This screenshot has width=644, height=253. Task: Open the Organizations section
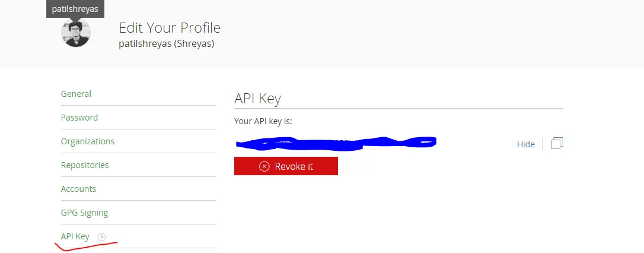[88, 141]
